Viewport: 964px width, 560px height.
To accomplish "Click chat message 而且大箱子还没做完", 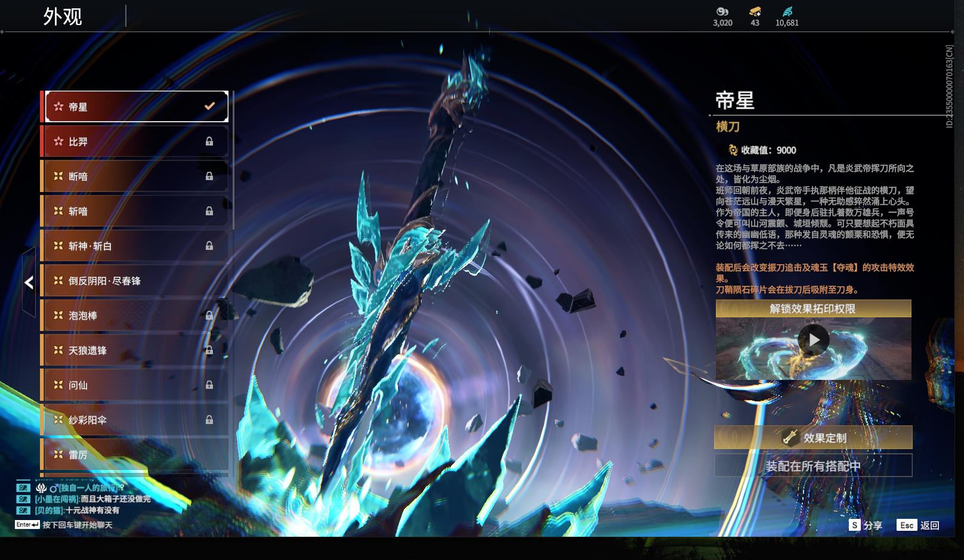I will (x=116, y=499).
